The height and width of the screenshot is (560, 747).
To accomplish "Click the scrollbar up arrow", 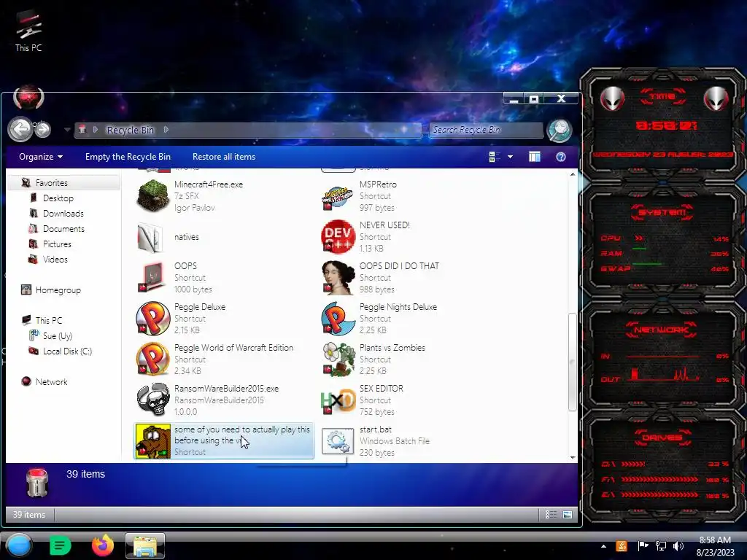I will tap(573, 175).
